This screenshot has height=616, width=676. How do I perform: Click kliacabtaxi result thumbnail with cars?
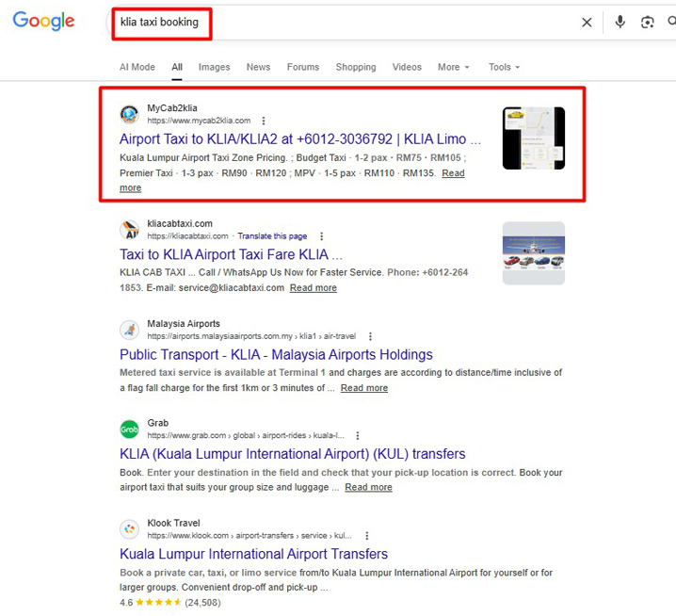pyautogui.click(x=534, y=253)
